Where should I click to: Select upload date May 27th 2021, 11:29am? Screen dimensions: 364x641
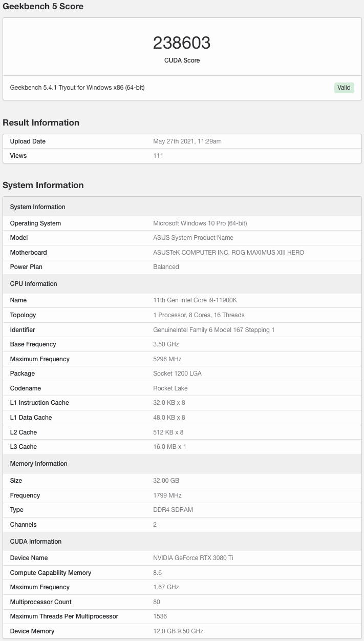click(x=187, y=141)
